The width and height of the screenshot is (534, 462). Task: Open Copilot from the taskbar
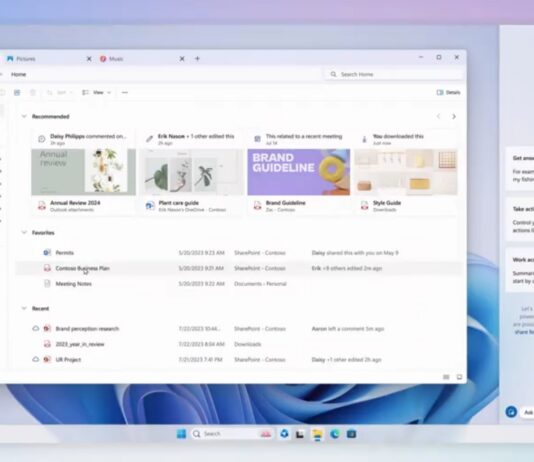coord(284,434)
